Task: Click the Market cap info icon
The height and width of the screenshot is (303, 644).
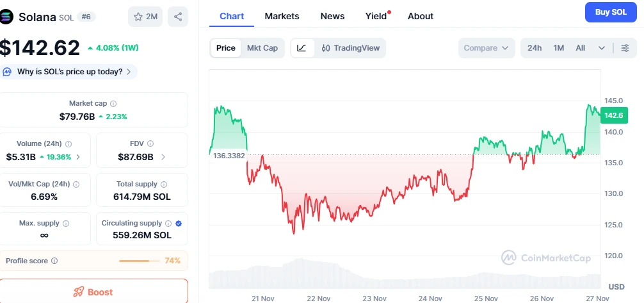Action: point(113,104)
